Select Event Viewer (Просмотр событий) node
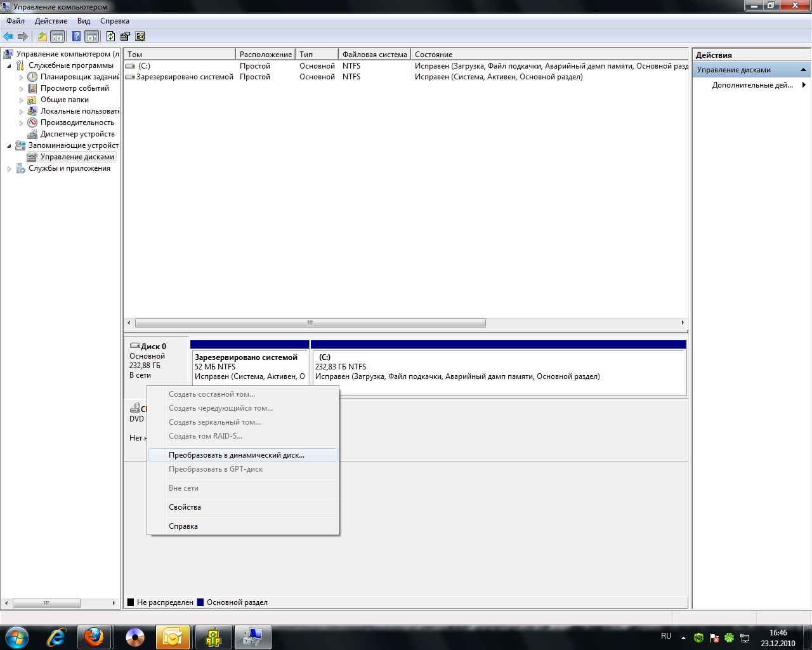812x650 pixels. point(74,88)
